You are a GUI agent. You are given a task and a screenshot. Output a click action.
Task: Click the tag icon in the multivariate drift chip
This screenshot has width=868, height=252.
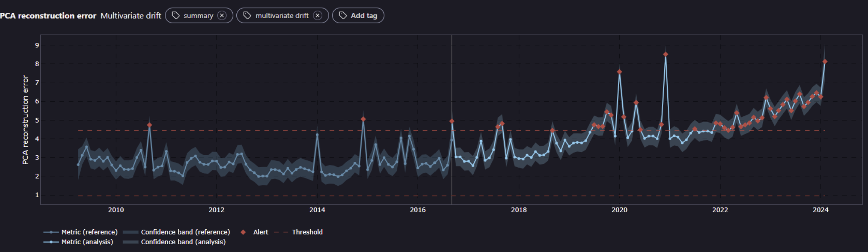[x=247, y=15]
